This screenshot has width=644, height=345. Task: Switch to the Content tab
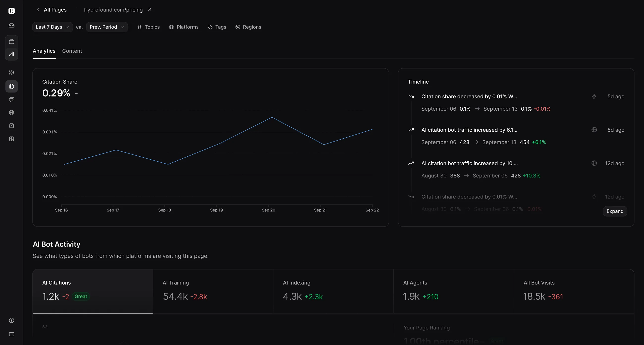72,51
